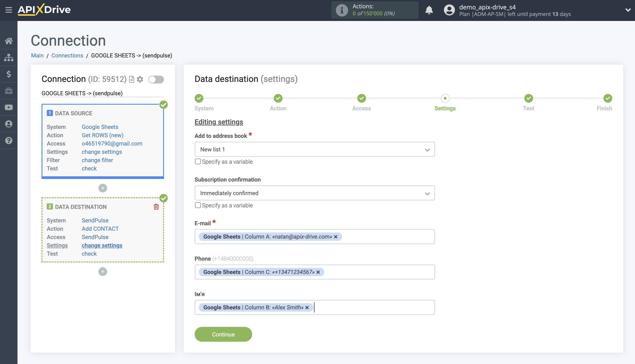
Task: Open the home sidebar icon
Action: pos(9,41)
